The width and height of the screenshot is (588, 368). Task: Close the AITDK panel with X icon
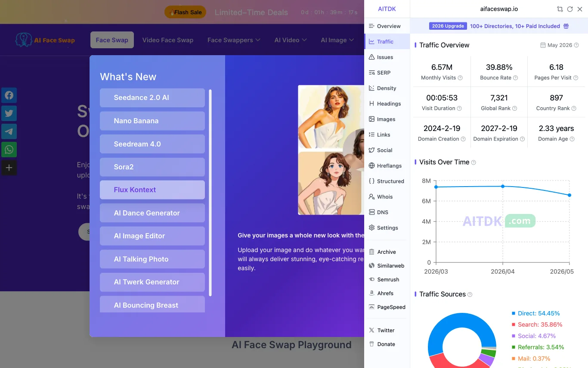point(580,9)
